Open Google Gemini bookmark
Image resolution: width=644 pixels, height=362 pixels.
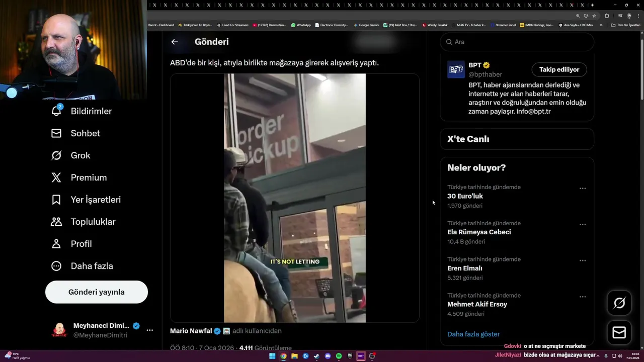[x=366, y=25]
